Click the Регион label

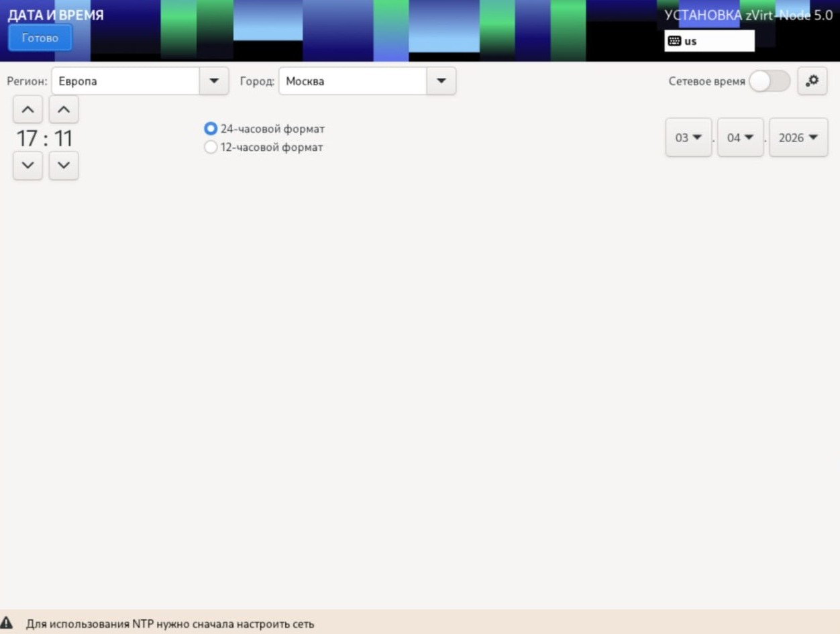[x=27, y=81]
